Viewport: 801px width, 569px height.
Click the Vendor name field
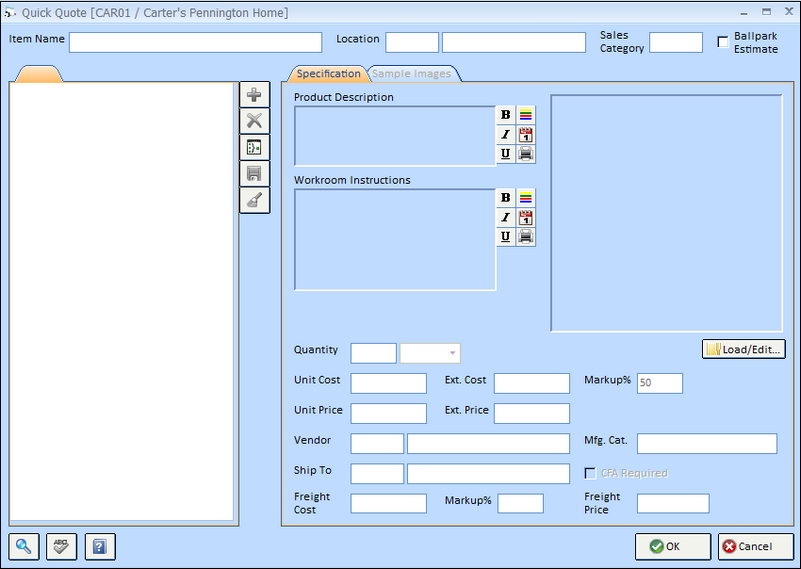(x=488, y=443)
